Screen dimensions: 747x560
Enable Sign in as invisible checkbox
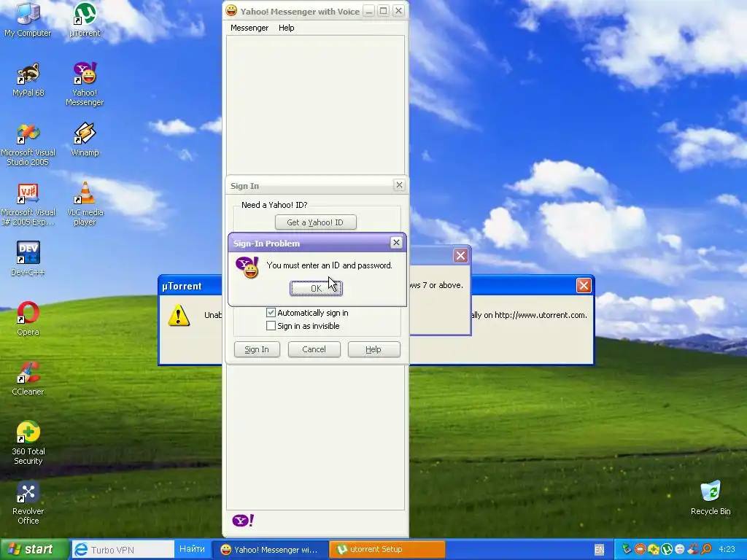[x=271, y=326]
